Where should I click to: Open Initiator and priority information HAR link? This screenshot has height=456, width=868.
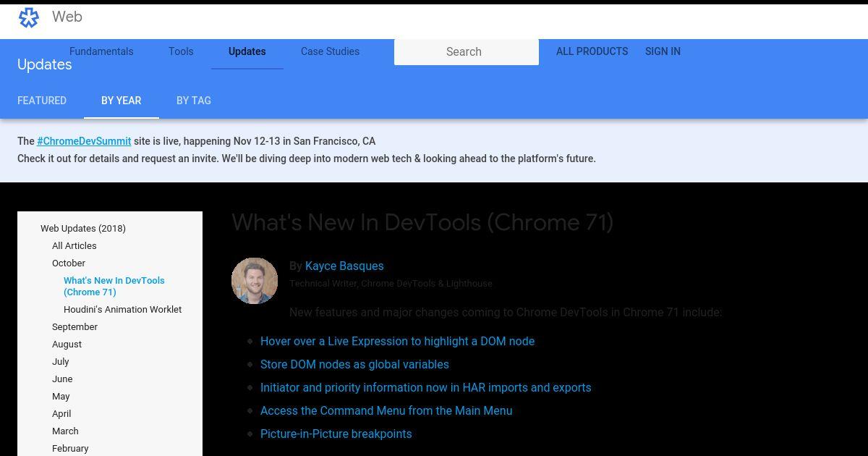pyautogui.click(x=425, y=387)
